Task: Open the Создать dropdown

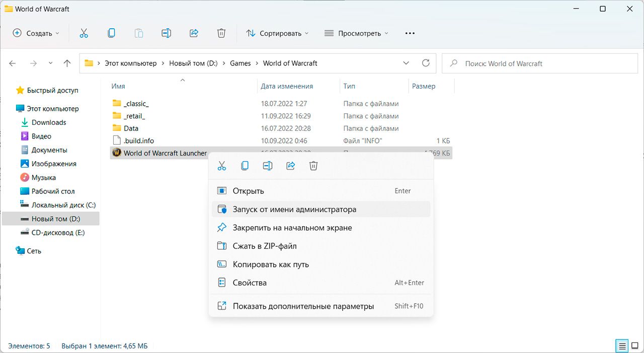Action: click(x=36, y=33)
